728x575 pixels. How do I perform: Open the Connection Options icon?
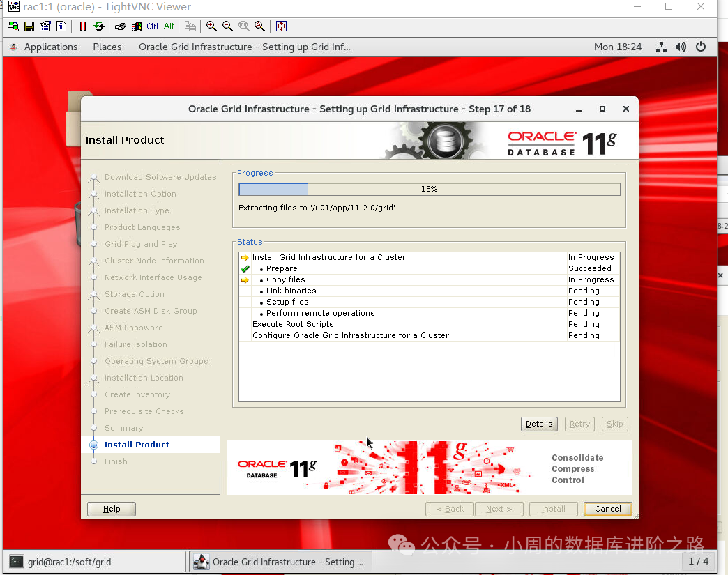(45, 26)
